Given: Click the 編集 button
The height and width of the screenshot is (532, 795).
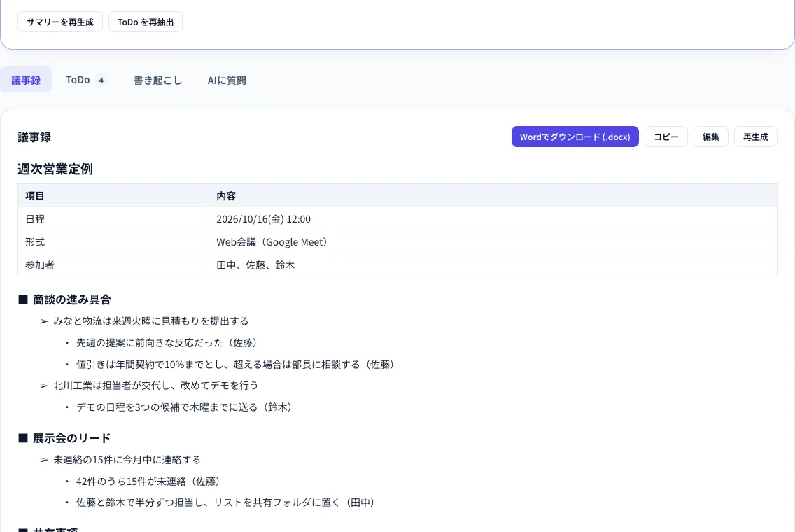Looking at the screenshot, I should pos(710,136).
